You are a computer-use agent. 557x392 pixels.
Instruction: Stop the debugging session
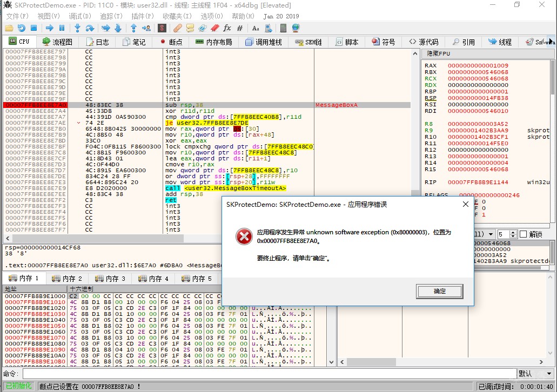[x=33, y=28]
